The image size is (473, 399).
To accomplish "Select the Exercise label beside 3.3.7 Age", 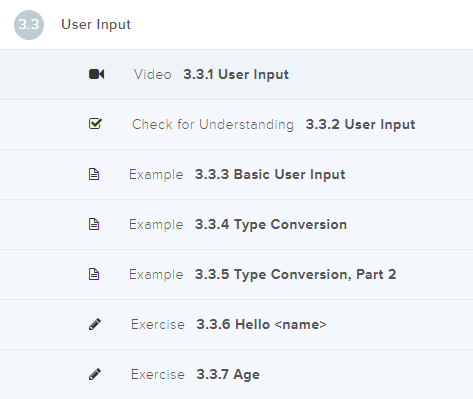I will pos(158,374).
